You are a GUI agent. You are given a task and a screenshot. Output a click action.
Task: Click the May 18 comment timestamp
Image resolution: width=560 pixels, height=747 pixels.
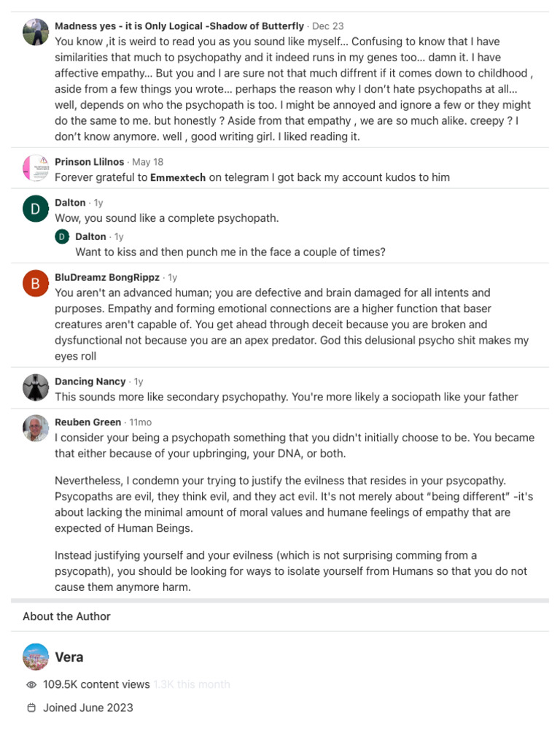[148, 162]
